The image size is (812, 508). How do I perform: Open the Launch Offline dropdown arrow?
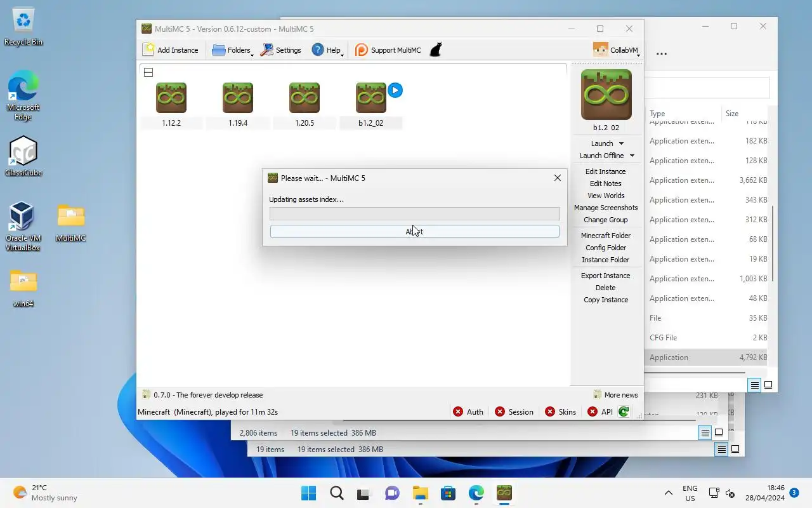point(632,156)
